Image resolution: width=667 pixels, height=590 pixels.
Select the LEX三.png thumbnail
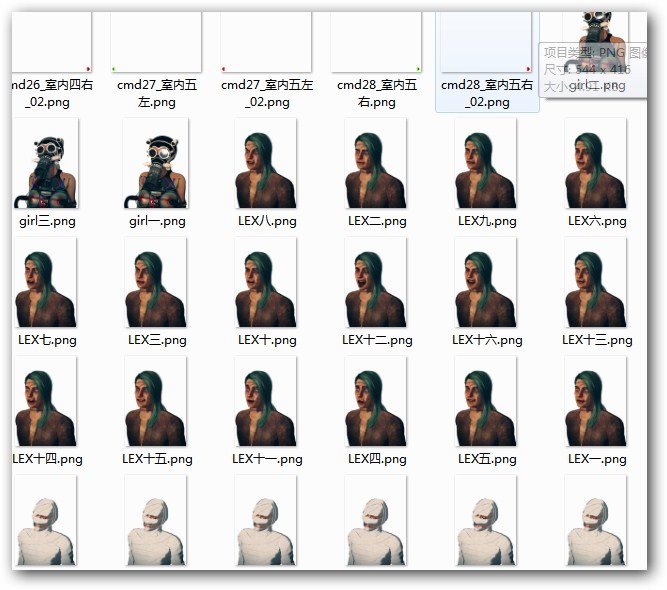156,282
